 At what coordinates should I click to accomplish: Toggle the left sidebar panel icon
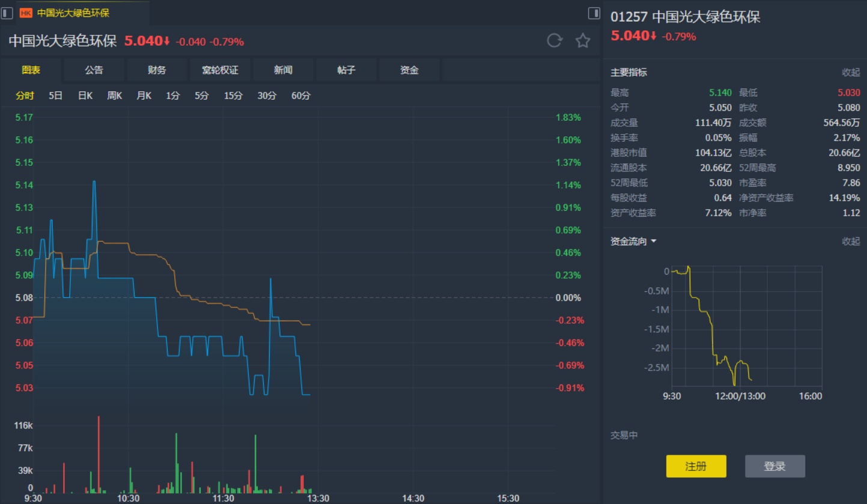click(7, 13)
